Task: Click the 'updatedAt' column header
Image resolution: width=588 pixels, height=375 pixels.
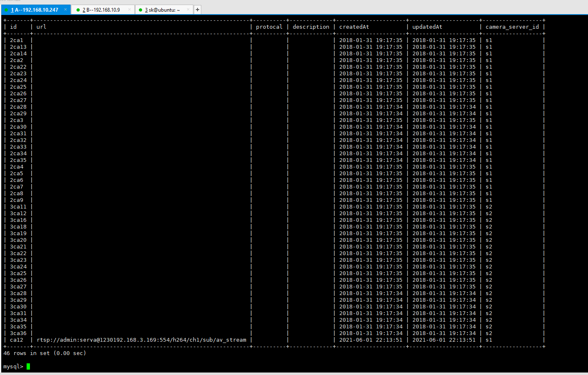Action: coord(427,27)
